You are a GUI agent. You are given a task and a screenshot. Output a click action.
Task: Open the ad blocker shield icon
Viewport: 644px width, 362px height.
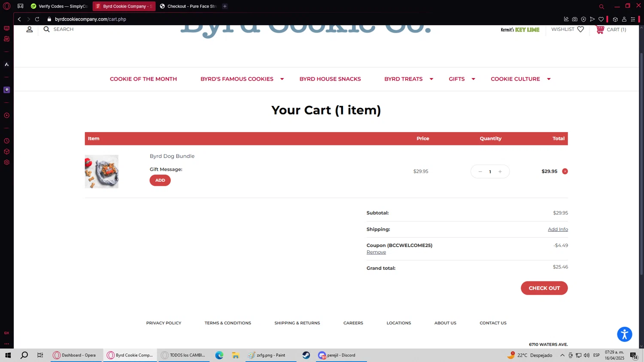coord(583,19)
